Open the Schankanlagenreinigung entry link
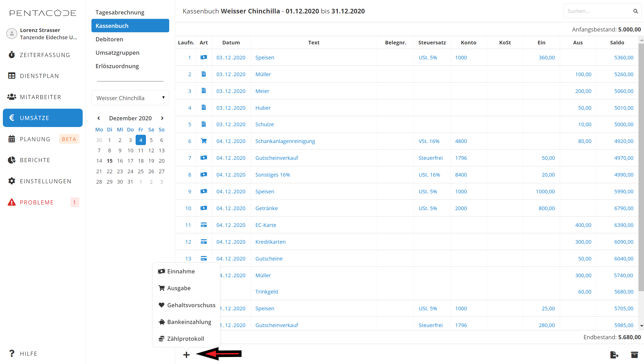 point(285,141)
